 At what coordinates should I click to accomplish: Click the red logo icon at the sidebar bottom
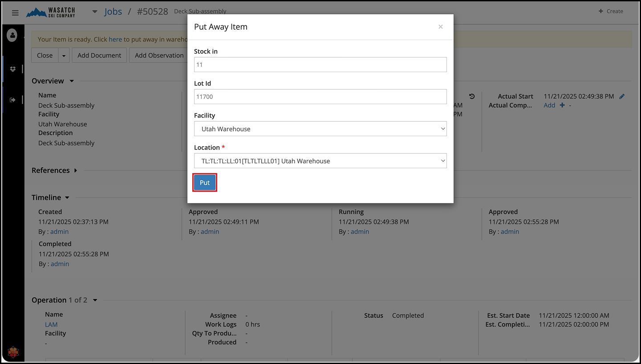pos(13,352)
